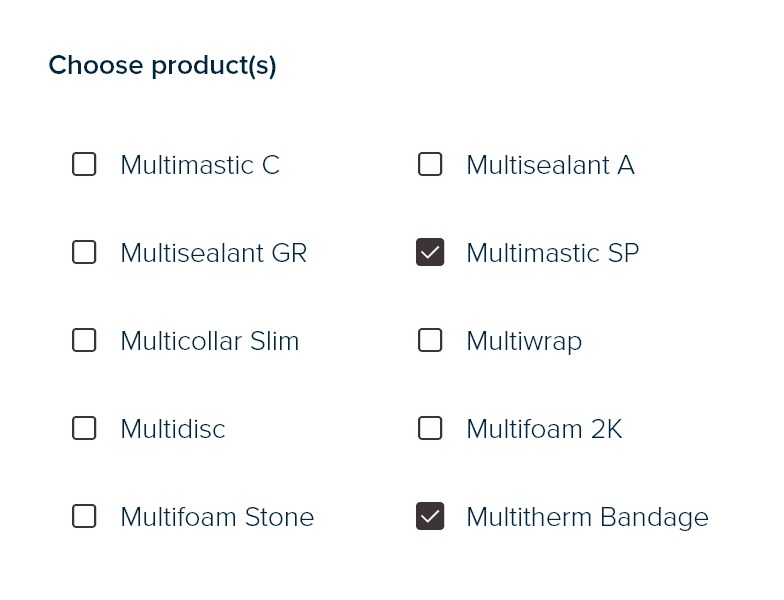Click the Multisealant A label text
Screen dimensions: 784x600
coord(550,165)
